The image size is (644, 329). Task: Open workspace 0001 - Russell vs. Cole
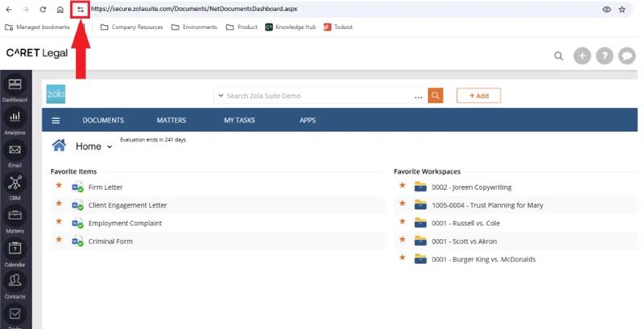(x=466, y=224)
